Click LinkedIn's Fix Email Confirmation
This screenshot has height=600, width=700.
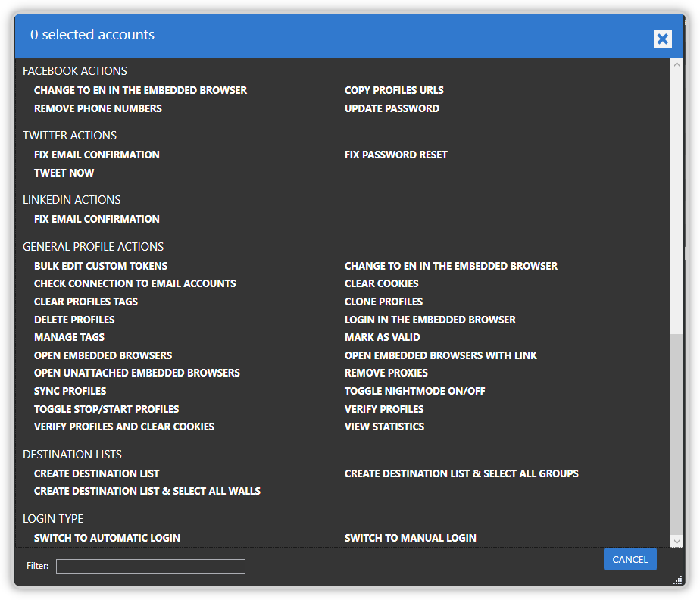click(x=96, y=219)
